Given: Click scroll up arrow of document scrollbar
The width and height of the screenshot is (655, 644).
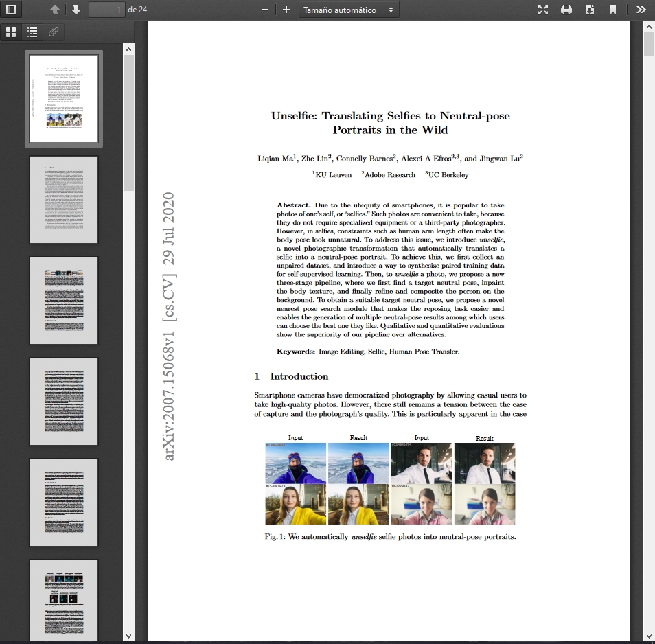Looking at the screenshot, I should [649, 27].
